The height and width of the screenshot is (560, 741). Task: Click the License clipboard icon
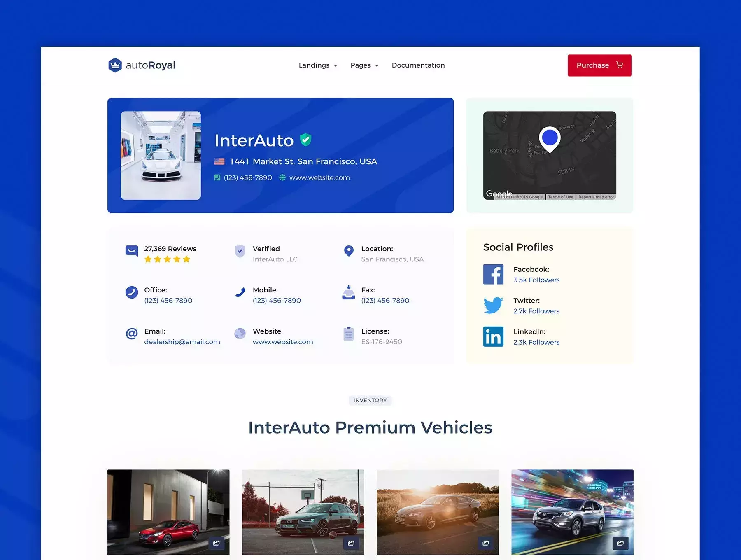pyautogui.click(x=349, y=334)
